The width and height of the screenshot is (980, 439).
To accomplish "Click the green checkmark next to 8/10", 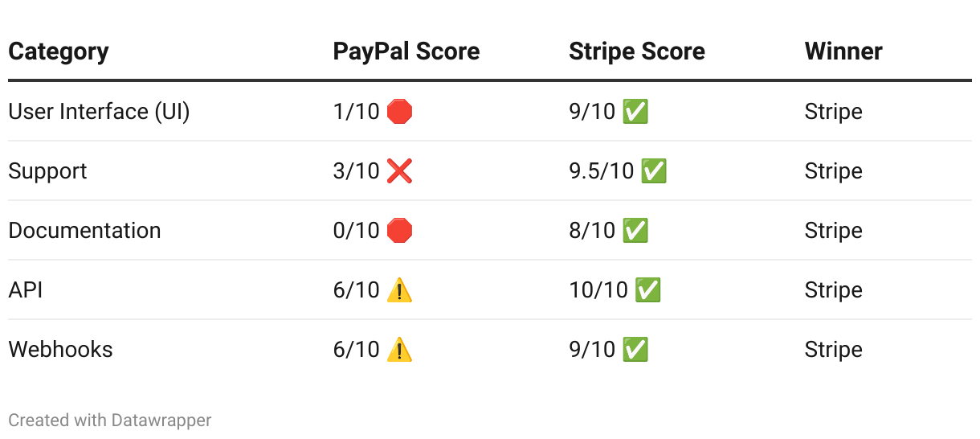I will pyautogui.click(x=635, y=231).
